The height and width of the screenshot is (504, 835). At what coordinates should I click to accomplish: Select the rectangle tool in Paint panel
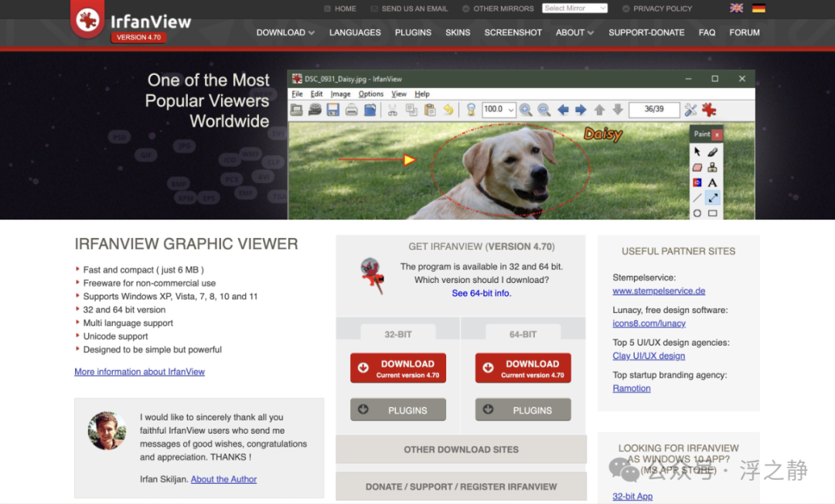point(713,213)
